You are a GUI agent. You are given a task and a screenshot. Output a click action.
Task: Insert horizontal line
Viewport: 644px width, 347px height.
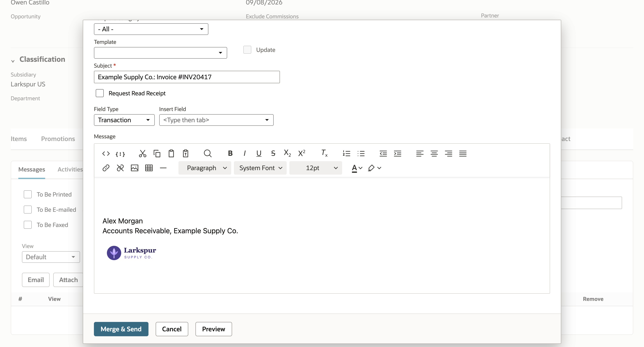(x=163, y=168)
